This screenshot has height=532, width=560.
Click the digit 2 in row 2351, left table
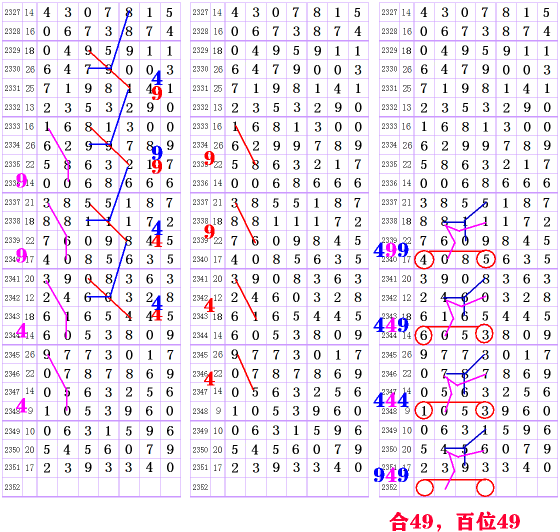47,468
